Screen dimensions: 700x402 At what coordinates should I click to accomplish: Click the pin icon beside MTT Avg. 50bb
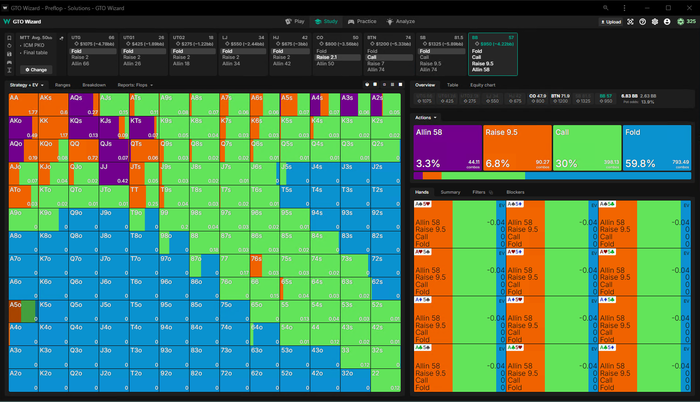[x=61, y=38]
